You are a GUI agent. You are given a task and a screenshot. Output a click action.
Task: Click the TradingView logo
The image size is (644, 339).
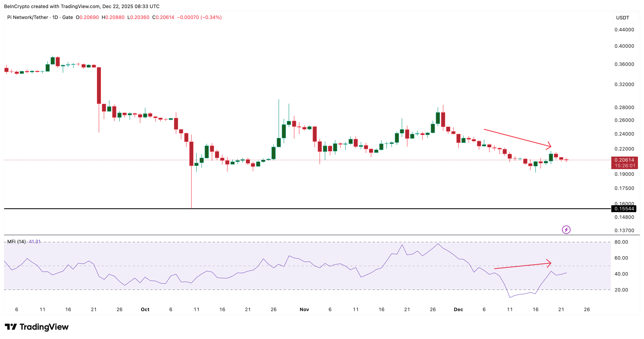coord(37,327)
